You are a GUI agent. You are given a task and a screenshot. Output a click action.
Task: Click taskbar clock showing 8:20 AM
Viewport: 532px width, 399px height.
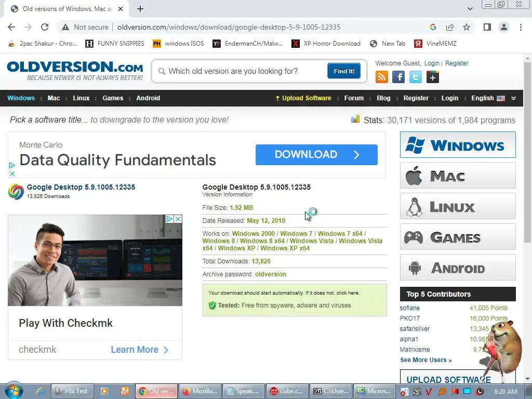click(x=506, y=391)
